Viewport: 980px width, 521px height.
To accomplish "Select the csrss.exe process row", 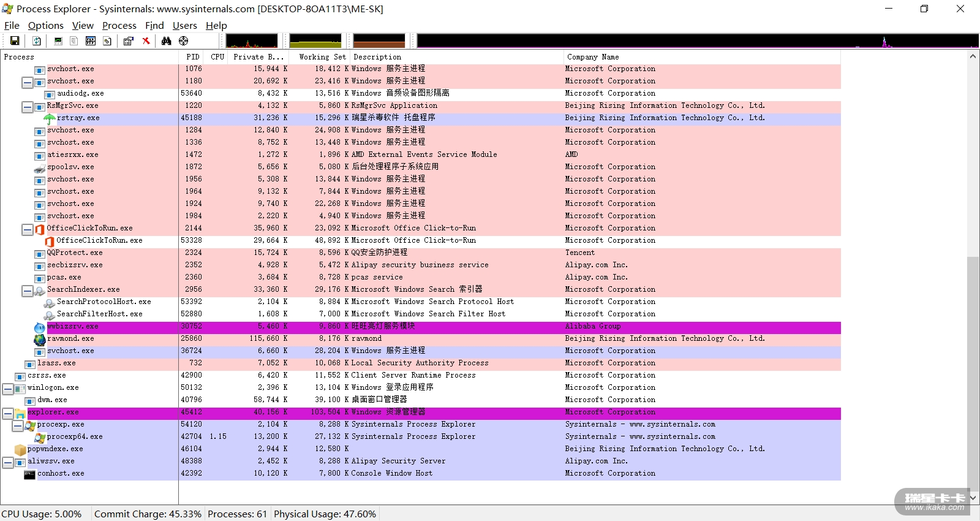I will pyautogui.click(x=420, y=376).
